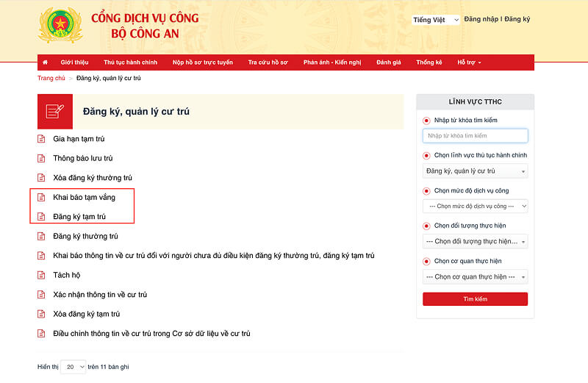The width and height of the screenshot is (588, 383).
Task: Click document icon beside Đăng ký thường trú
Action: click(x=42, y=236)
